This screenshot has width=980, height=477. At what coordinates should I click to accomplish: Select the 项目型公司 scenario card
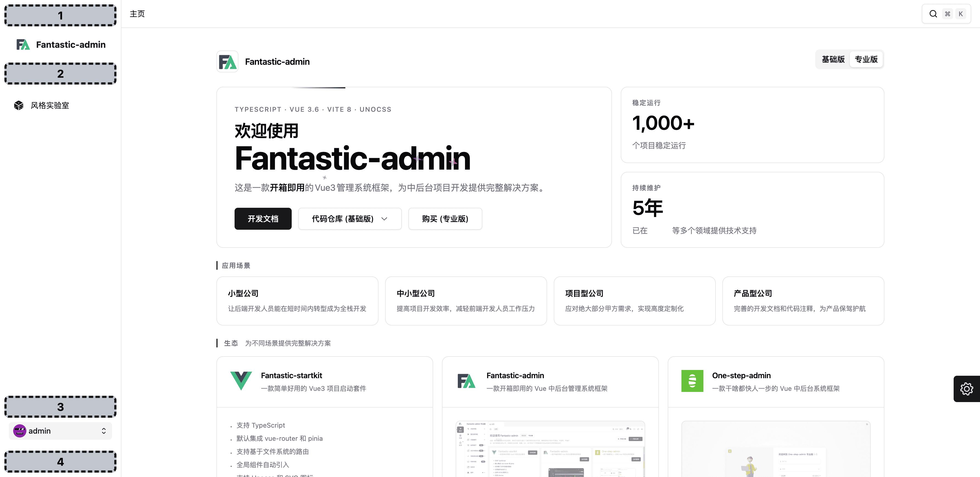click(634, 301)
